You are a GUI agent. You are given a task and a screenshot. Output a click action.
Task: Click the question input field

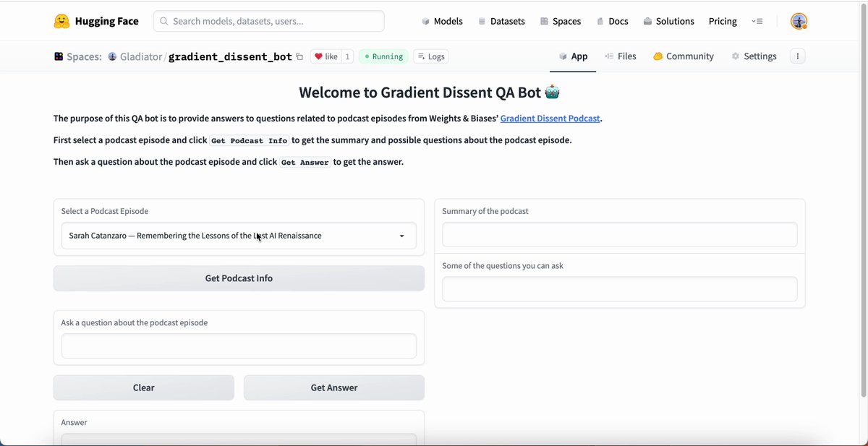[239, 346]
